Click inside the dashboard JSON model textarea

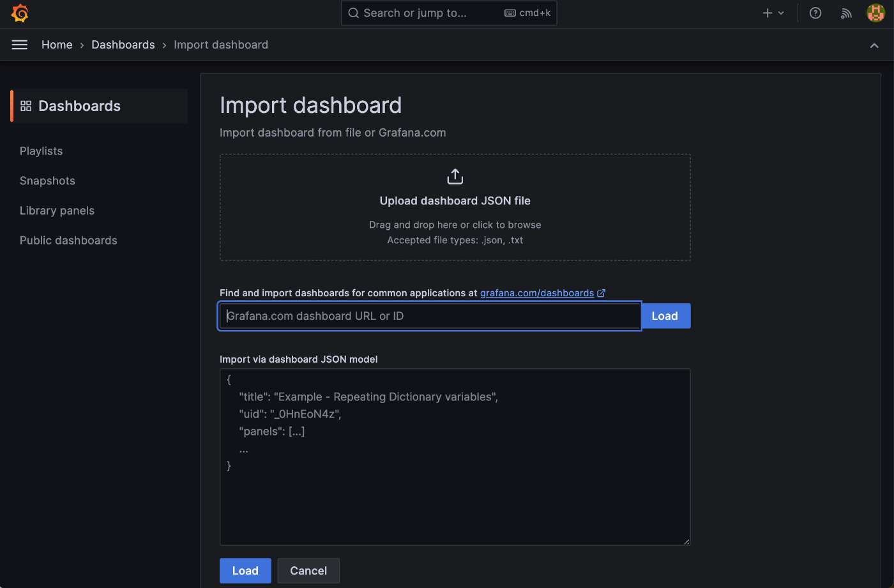click(455, 457)
